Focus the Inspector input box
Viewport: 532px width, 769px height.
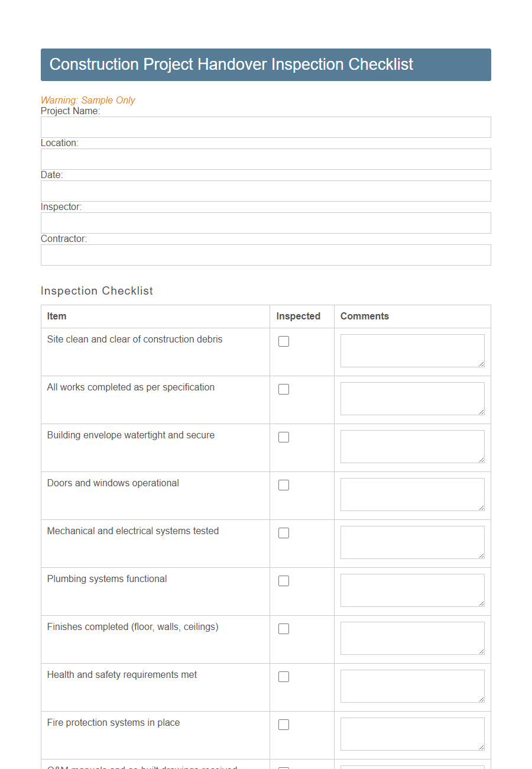pos(265,223)
